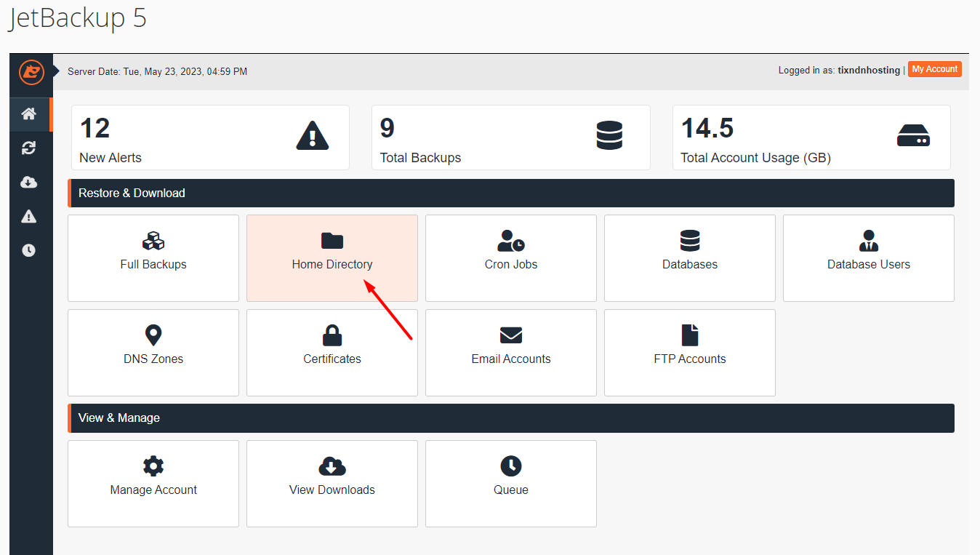The image size is (980, 555).
Task: Open the Database Users tile
Action: click(x=869, y=257)
